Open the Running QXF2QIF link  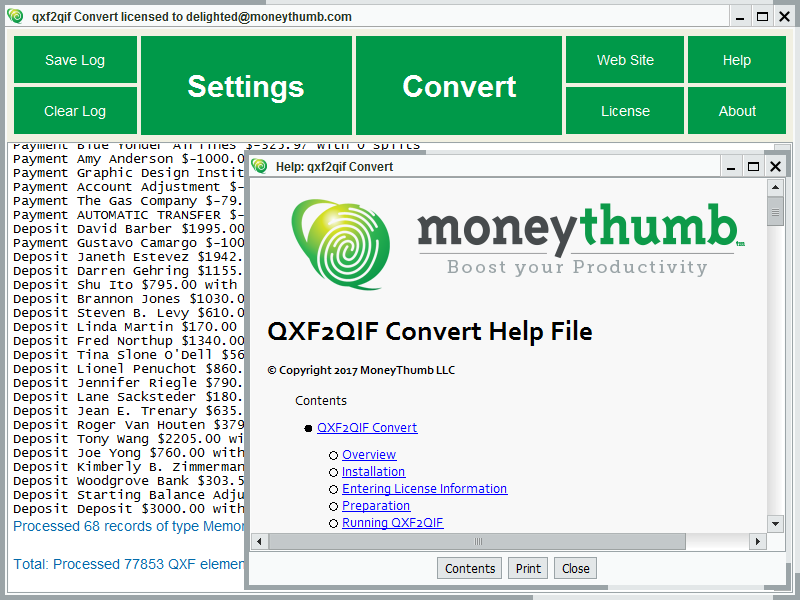(392, 522)
